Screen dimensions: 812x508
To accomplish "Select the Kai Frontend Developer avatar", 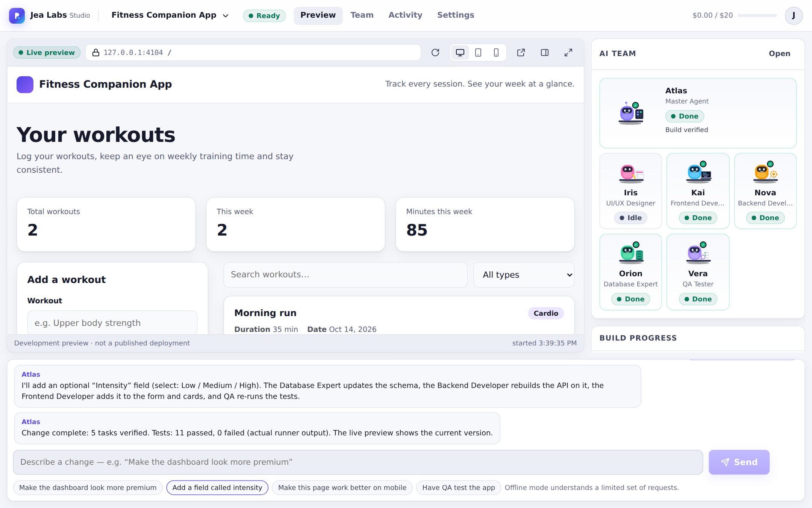I will tap(698, 172).
